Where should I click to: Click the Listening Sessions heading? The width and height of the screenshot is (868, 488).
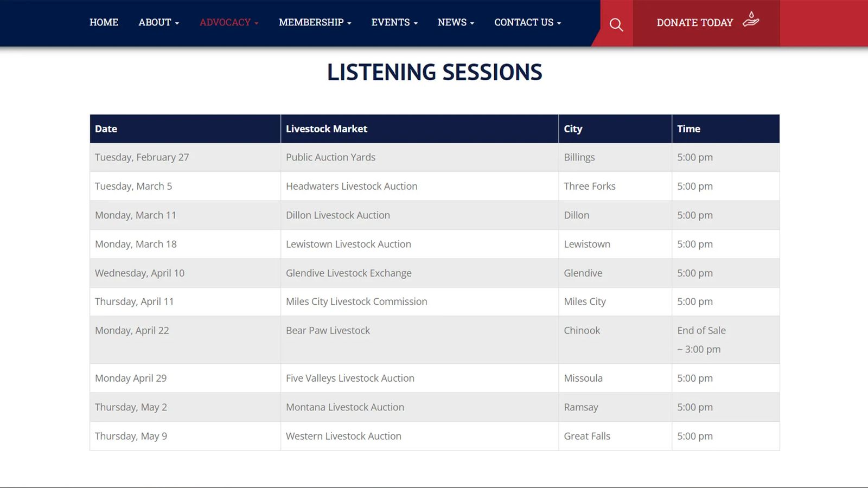(435, 72)
